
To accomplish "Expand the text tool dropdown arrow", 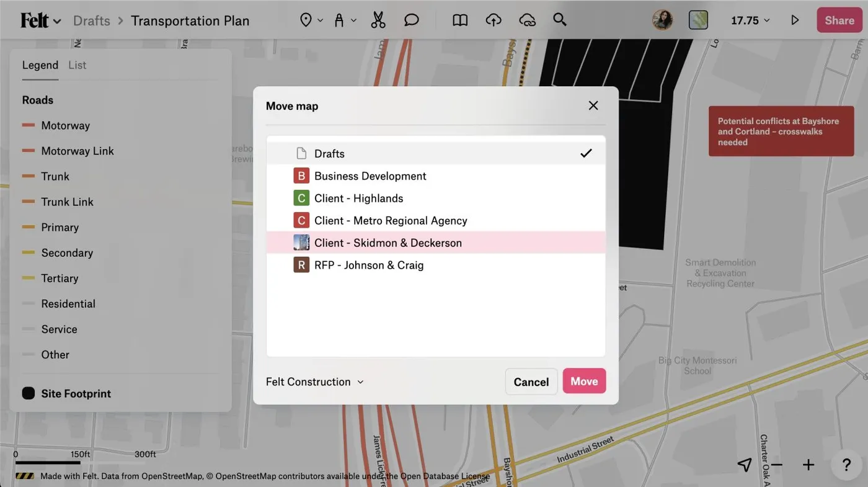I will coord(354,20).
